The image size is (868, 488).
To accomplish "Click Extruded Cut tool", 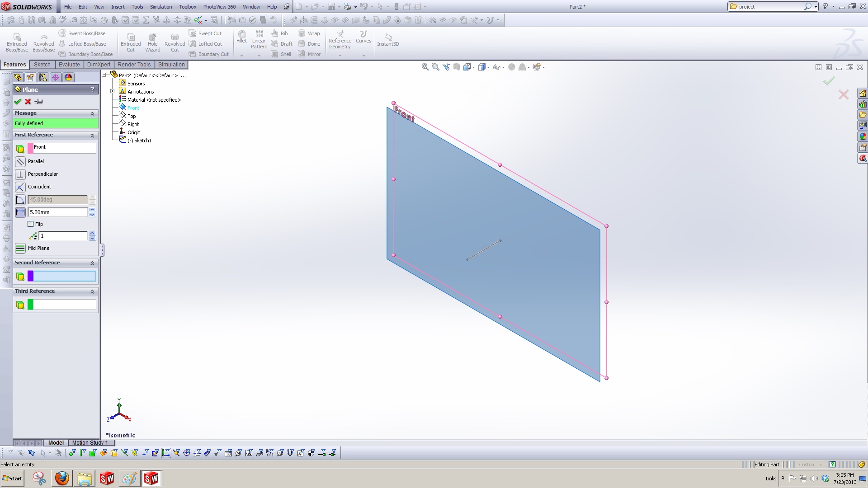I will [x=131, y=42].
